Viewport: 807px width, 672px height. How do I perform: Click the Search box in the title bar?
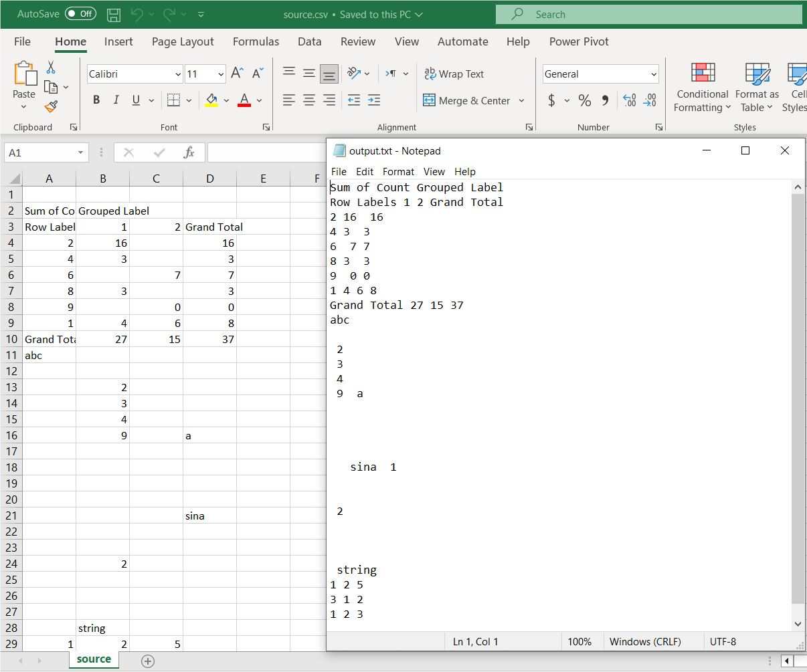648,14
